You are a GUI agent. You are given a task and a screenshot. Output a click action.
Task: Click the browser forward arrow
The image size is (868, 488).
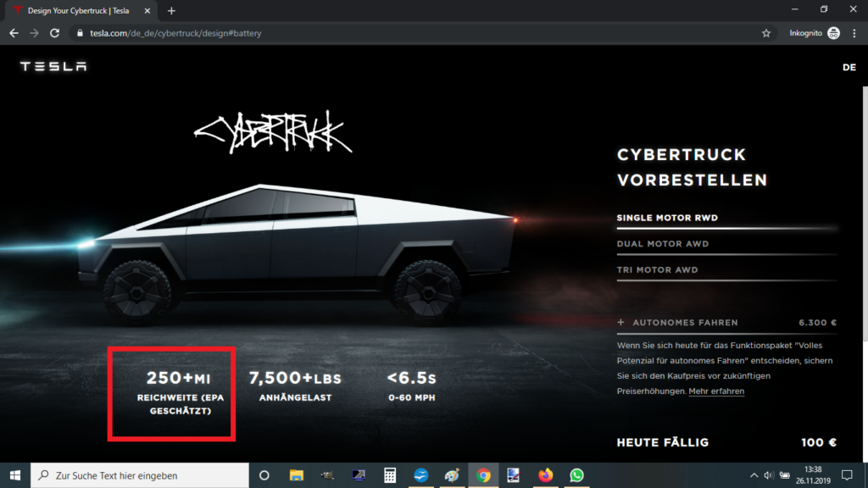(34, 33)
